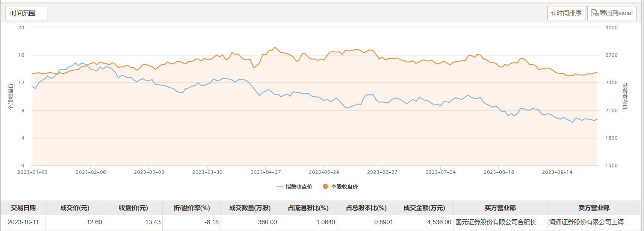Click the sort arrows icon beside 时间排序
This screenshot has width=644, height=231.
[553, 14]
